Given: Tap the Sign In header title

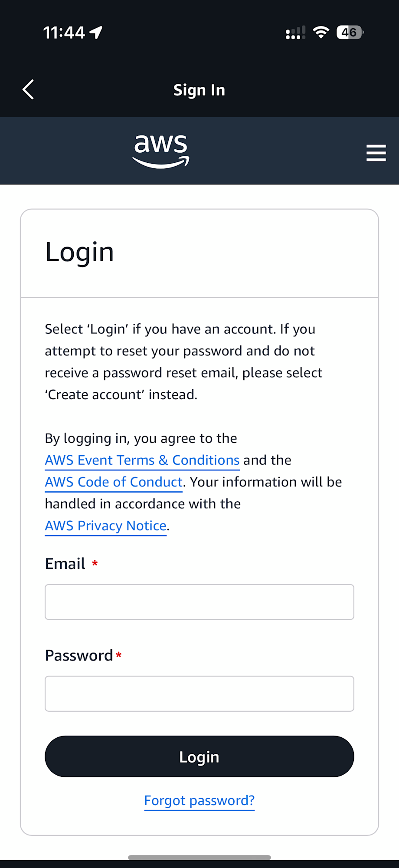Looking at the screenshot, I should tap(199, 90).
